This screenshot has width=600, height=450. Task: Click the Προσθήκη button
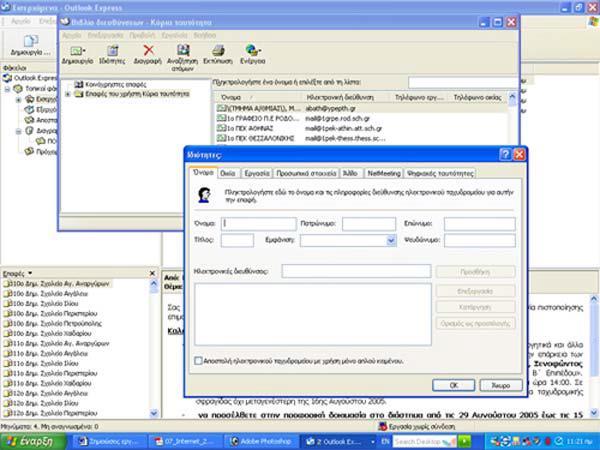point(476,272)
